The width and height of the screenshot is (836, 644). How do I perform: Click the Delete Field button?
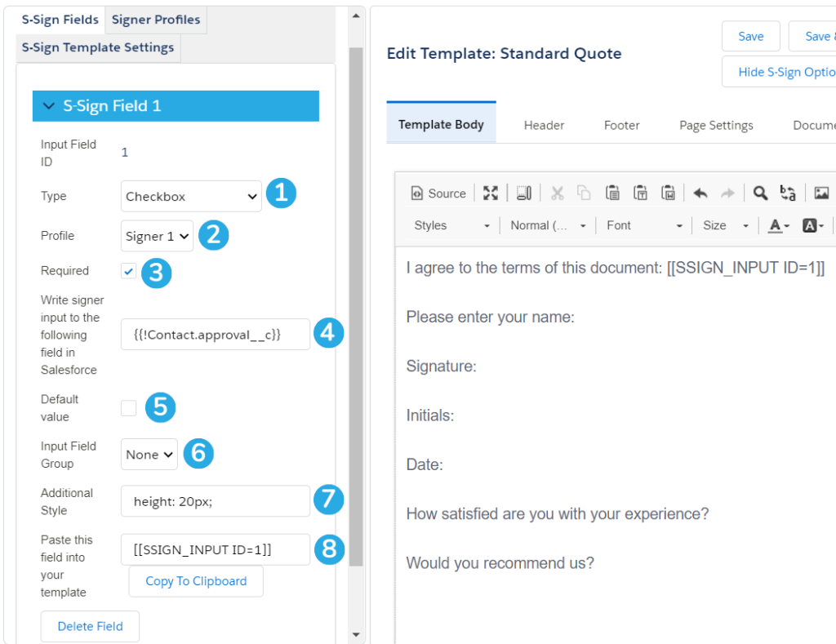click(x=90, y=626)
